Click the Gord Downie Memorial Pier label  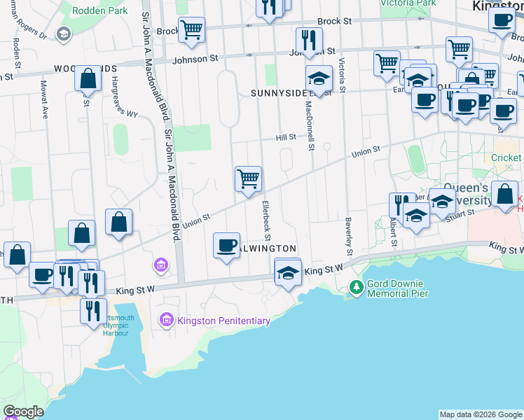pyautogui.click(x=397, y=289)
